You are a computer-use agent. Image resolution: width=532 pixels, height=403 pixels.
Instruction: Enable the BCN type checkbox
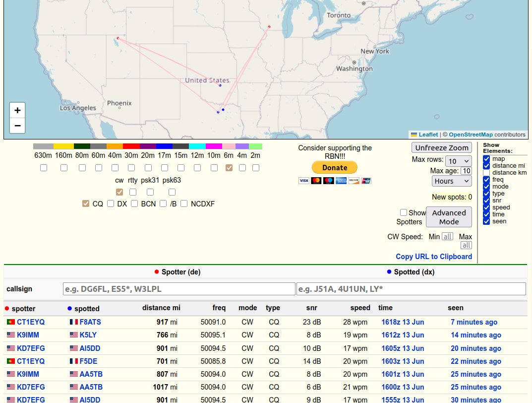coord(134,203)
